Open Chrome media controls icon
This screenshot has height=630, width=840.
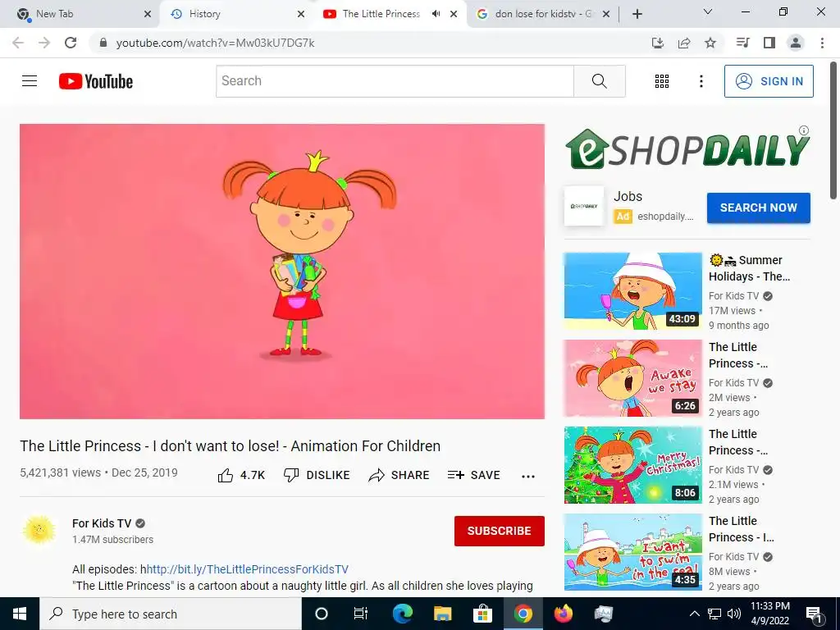pyautogui.click(x=742, y=43)
